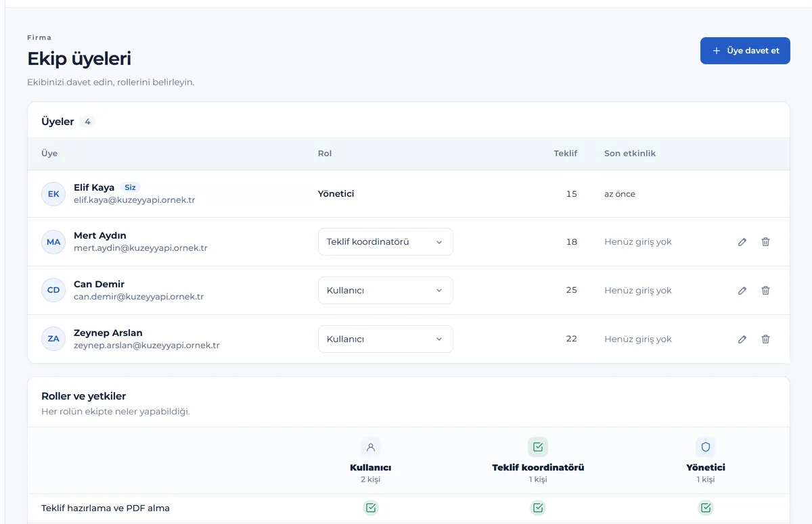Click Kullanıcı checkmark for Teklif hazırlama row
The image size is (812, 524).
pyautogui.click(x=371, y=508)
